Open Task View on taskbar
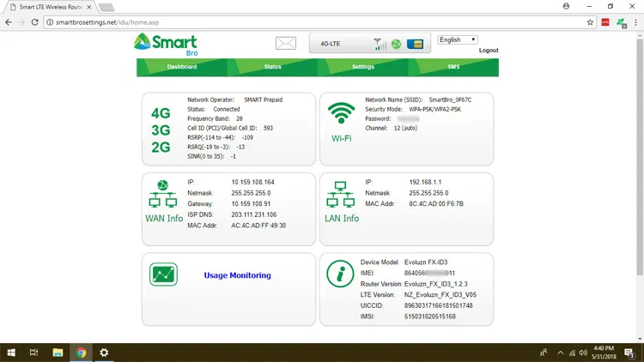The image size is (644, 362). tap(34, 353)
